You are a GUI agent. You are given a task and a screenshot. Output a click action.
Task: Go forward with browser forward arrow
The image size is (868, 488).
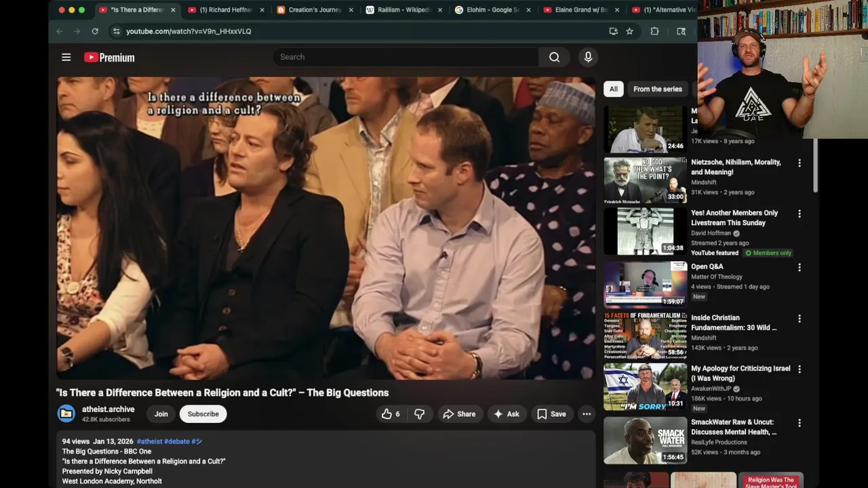click(77, 31)
